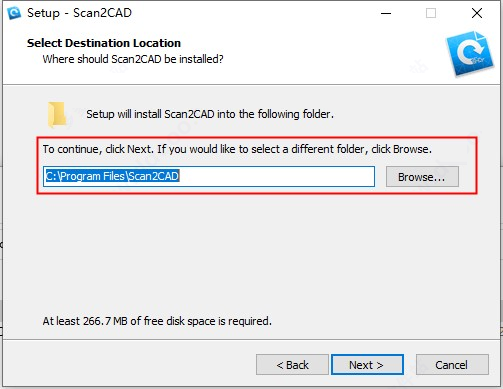
Task: Click the blue Scan2CAD logo in header
Action: [x=469, y=53]
